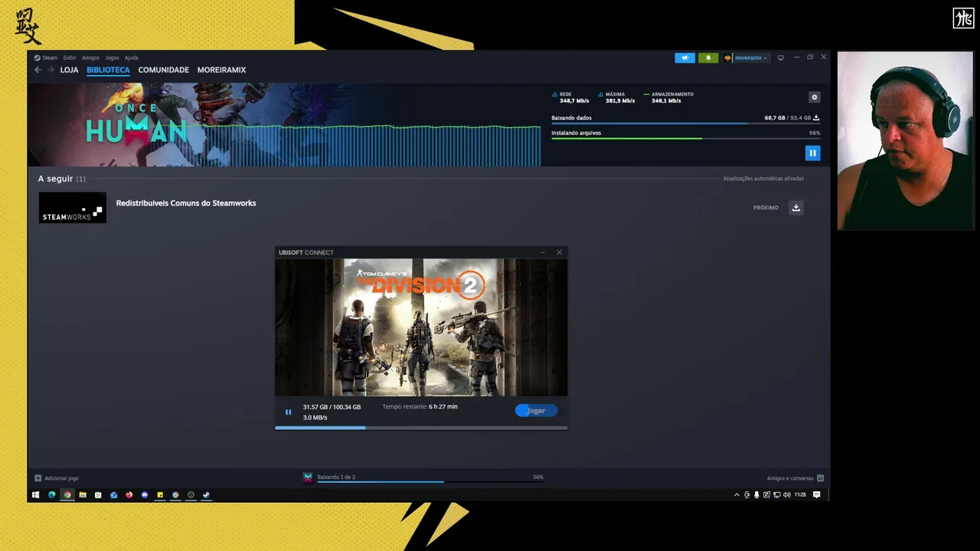The height and width of the screenshot is (551, 980).
Task: Click the Steamworks thumbnail
Action: 73,207
